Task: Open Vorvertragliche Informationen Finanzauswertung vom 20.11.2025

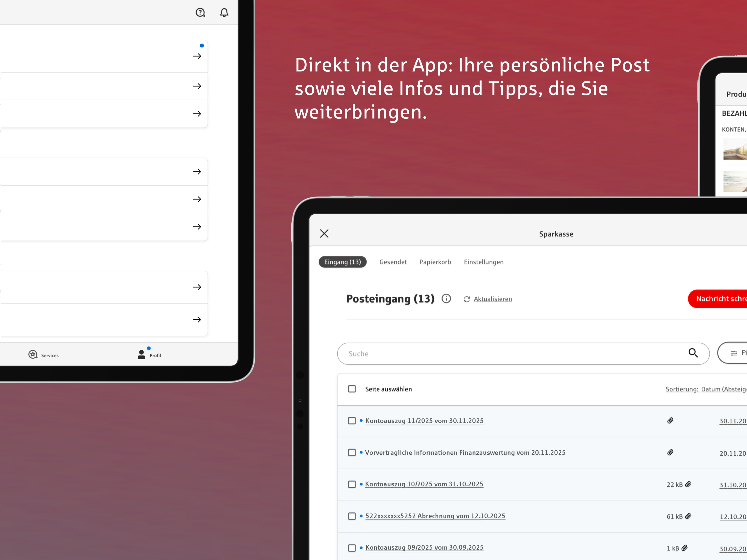Action: point(465,453)
